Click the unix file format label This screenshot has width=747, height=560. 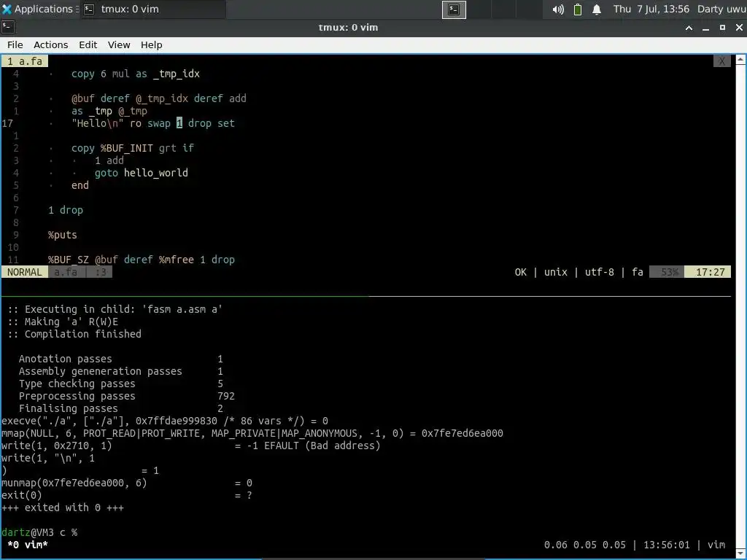coord(555,272)
